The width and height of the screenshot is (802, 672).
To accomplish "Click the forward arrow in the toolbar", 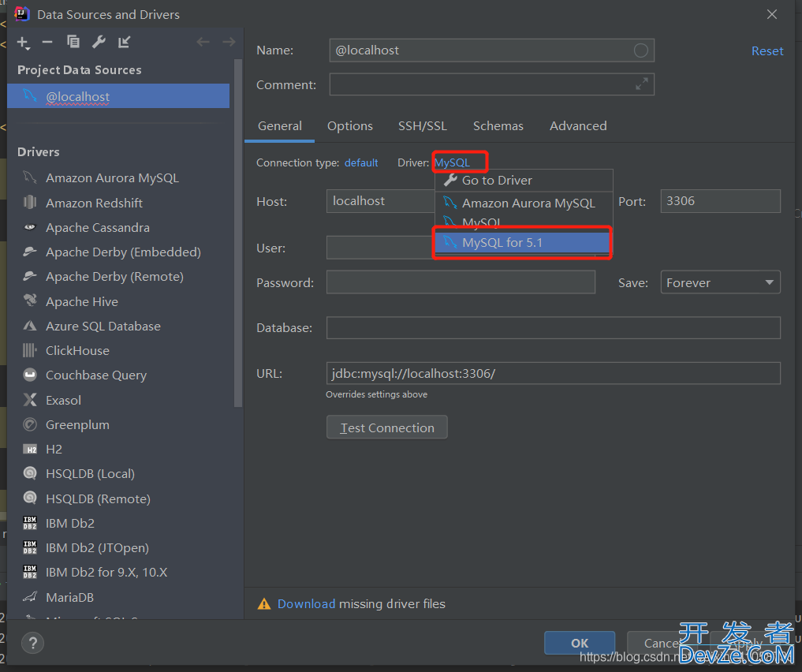I will [229, 42].
